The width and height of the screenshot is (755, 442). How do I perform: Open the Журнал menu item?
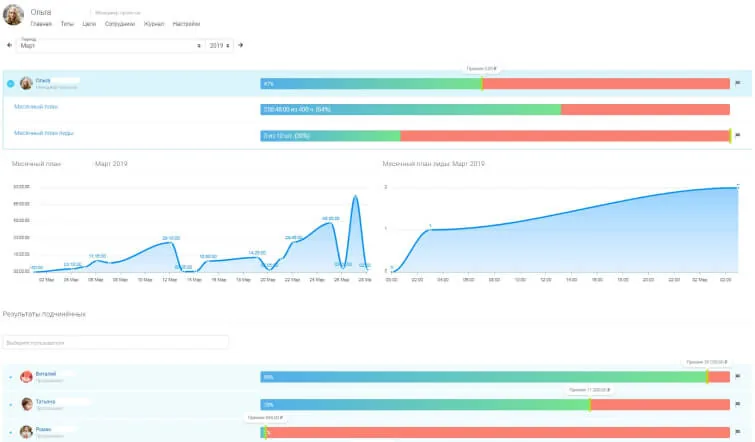154,24
